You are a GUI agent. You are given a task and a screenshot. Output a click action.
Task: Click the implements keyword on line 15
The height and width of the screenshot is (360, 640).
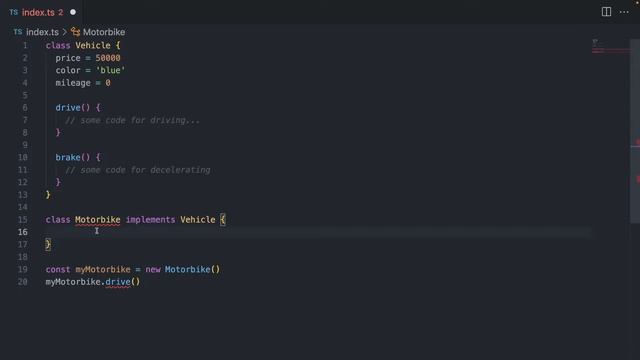pos(150,220)
